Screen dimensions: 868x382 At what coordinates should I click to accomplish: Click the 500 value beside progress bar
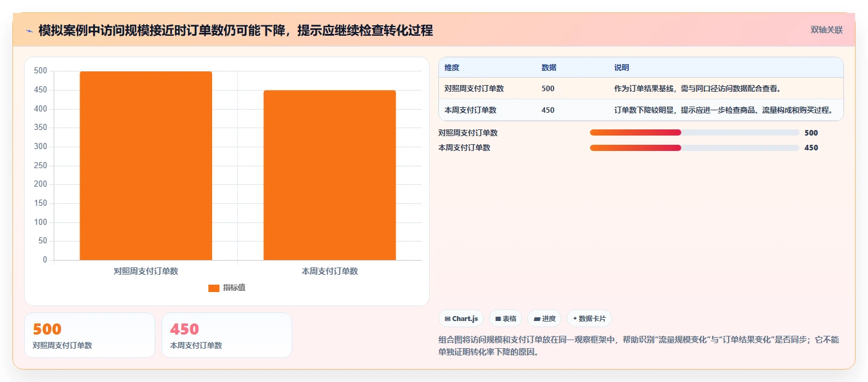[x=811, y=132]
